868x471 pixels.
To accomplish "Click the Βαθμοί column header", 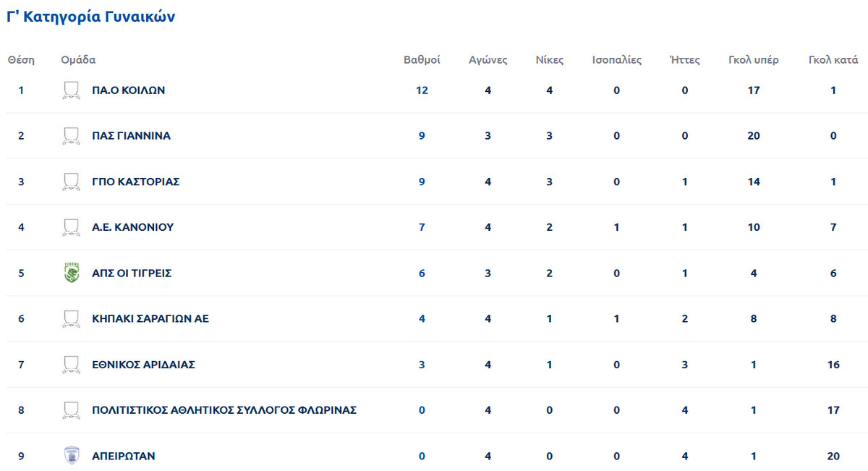I will (422, 60).
